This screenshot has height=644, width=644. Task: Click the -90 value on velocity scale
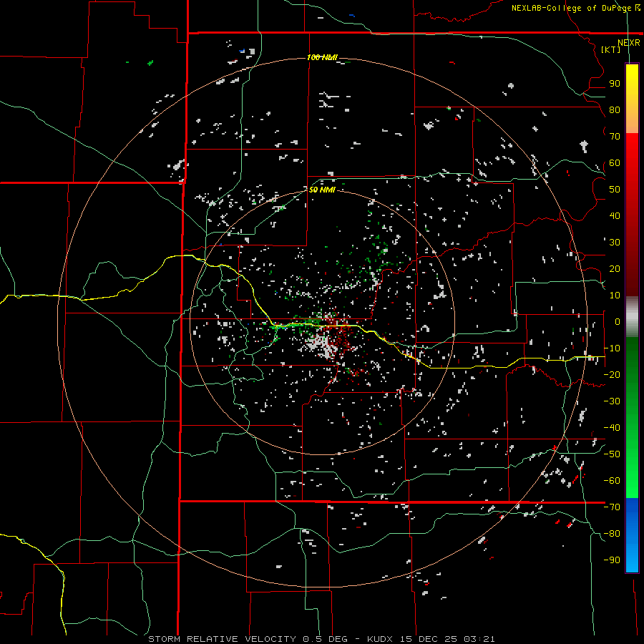pos(612,560)
